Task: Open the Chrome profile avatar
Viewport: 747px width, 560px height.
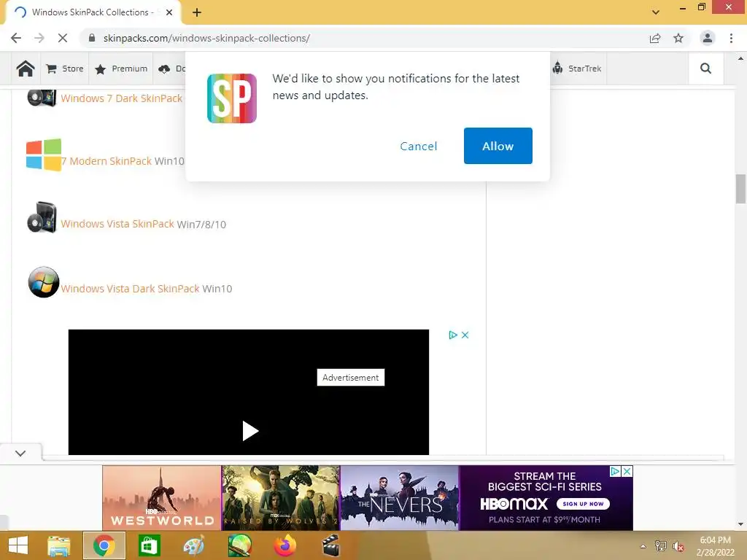Action: (x=708, y=38)
